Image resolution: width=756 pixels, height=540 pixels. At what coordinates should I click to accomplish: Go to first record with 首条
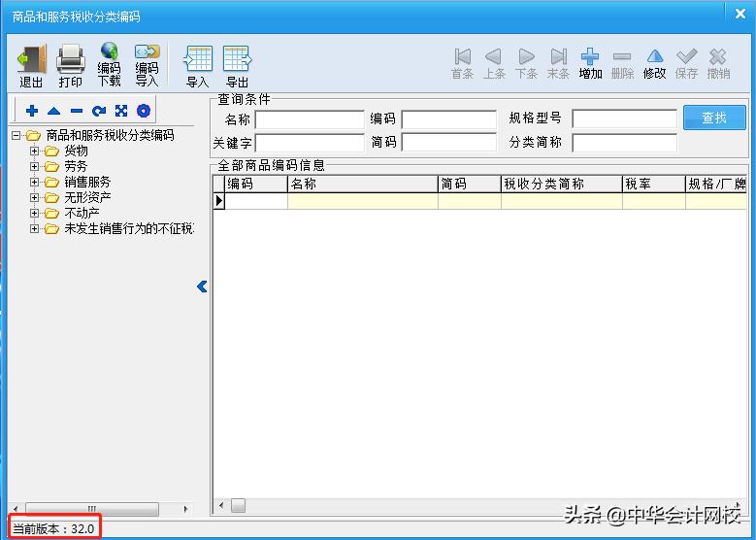462,64
